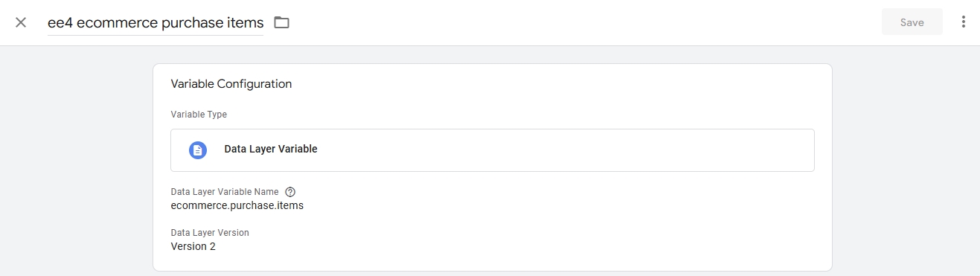Viewport: 980px width, 276px height.
Task: Click the word 'ee4' in the variable title
Action: tap(58, 22)
